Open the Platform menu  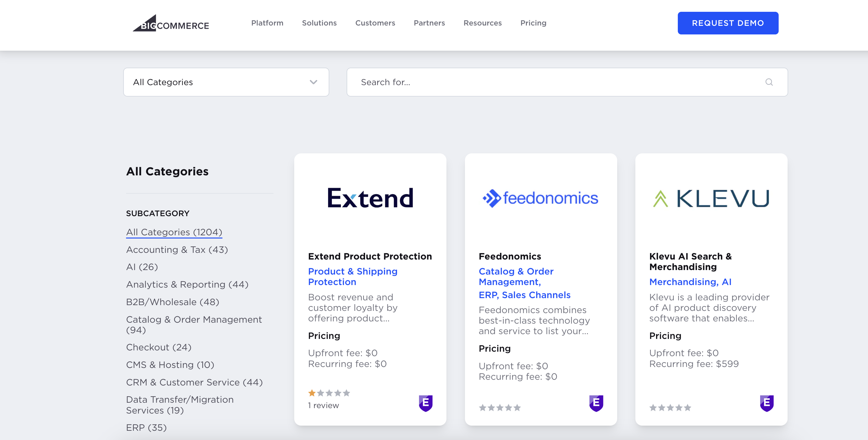[x=267, y=23]
